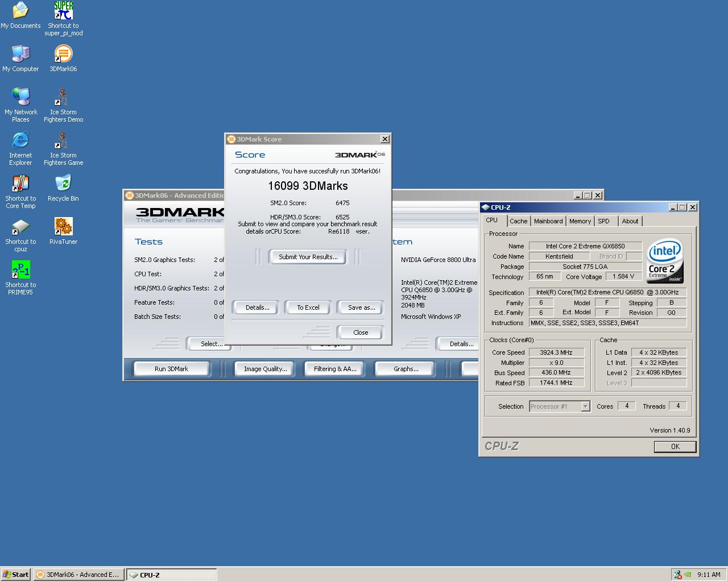This screenshot has height=582, width=728.
Task: Click the score dialog's Close button
Action: (x=361, y=332)
